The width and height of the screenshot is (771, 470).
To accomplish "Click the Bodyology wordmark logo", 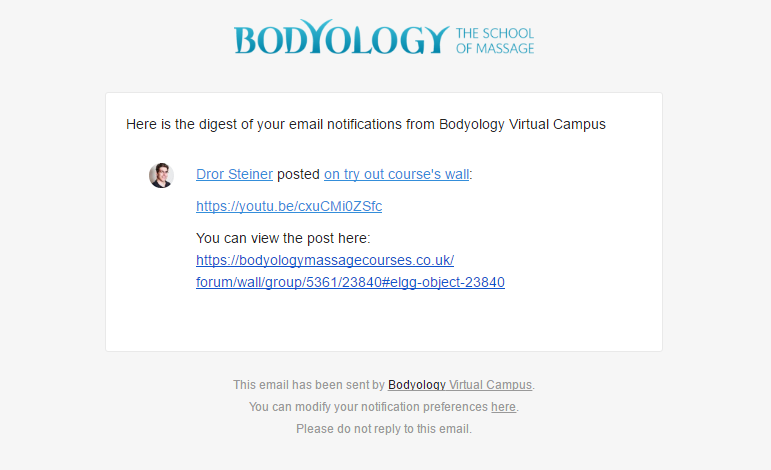I will [x=340, y=39].
